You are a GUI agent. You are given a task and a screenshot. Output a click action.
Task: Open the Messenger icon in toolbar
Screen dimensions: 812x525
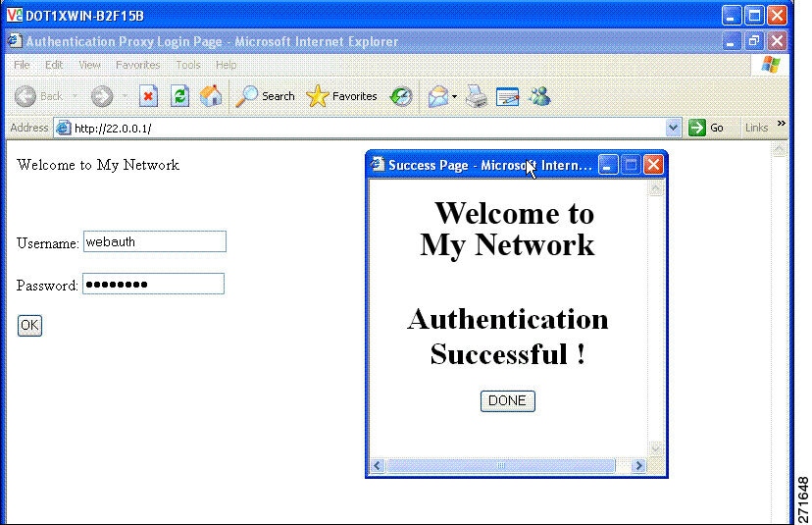point(539,96)
